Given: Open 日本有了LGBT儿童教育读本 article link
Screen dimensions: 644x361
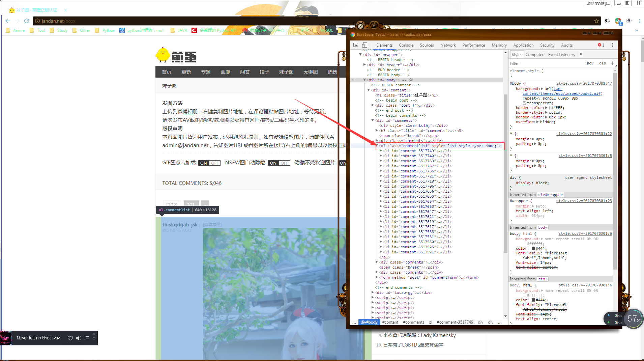Looking at the screenshot, I should (413, 345).
